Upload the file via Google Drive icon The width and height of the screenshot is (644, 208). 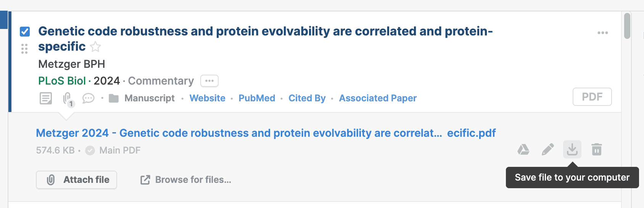(x=523, y=149)
